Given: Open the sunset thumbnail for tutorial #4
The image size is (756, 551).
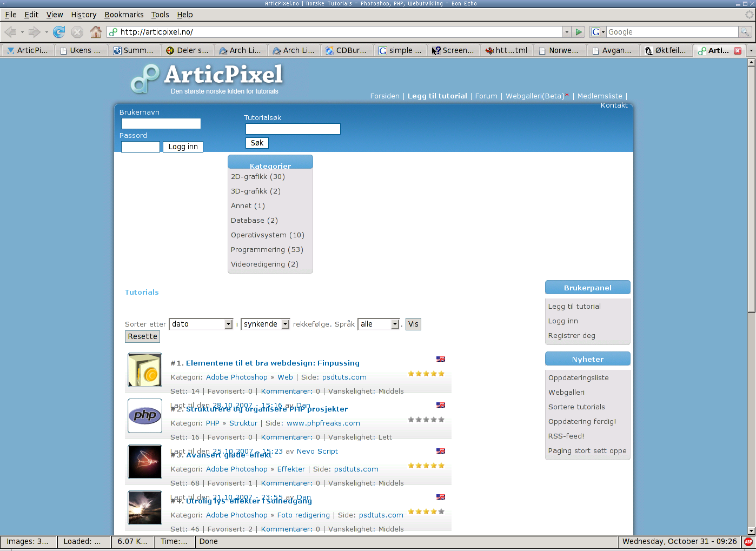Looking at the screenshot, I should click(x=145, y=508).
